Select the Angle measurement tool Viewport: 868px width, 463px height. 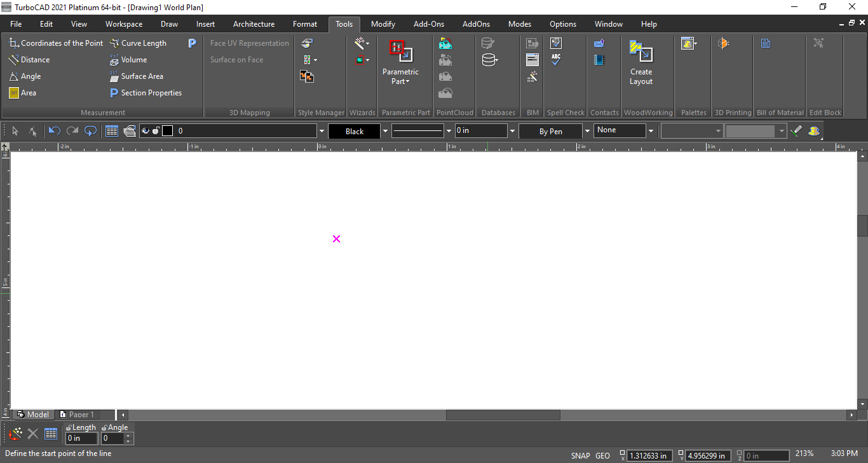pyautogui.click(x=25, y=76)
